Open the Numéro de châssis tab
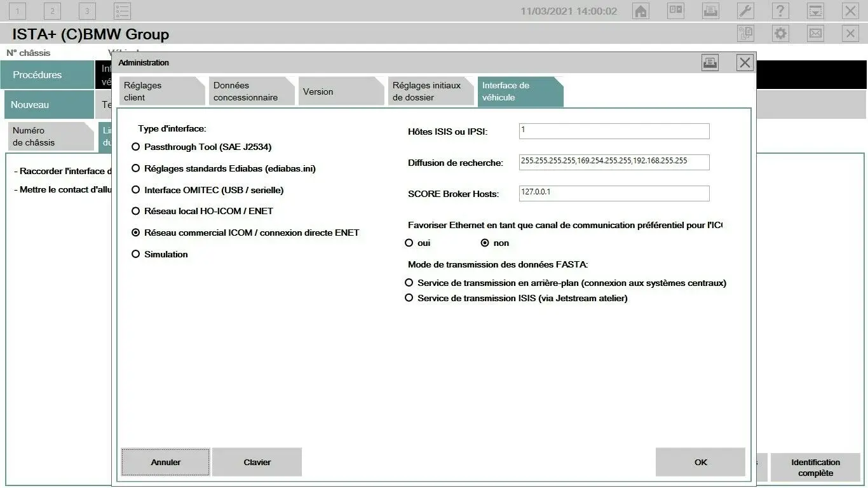 point(51,137)
